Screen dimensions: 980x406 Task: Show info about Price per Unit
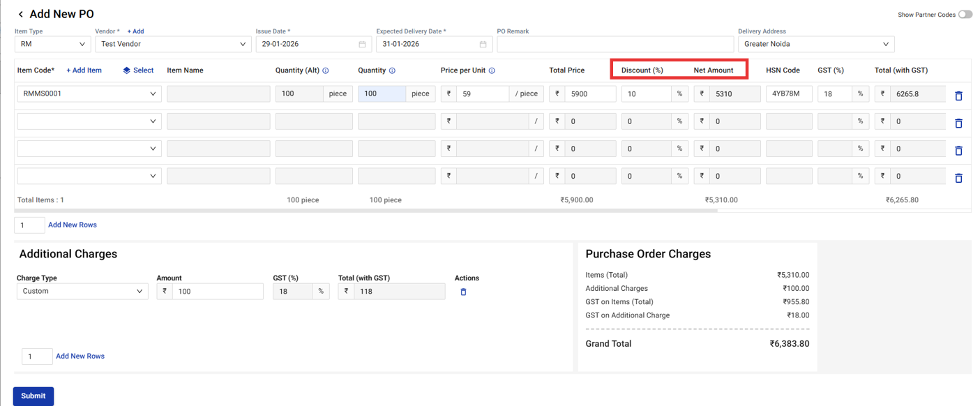tap(492, 70)
